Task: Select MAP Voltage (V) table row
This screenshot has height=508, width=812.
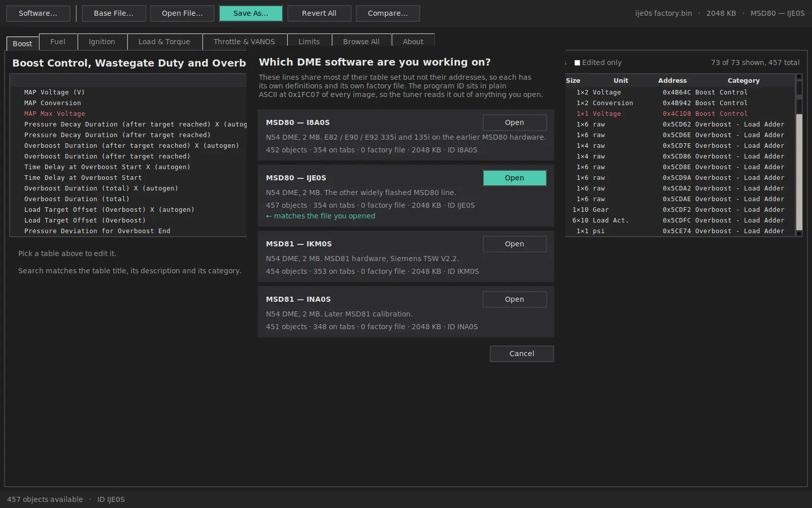Action: [129, 92]
